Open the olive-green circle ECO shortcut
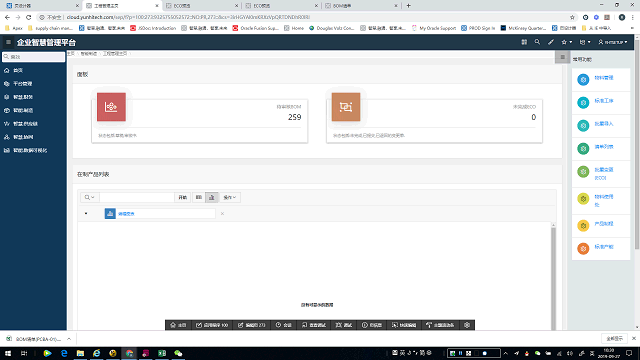Image resolution: width=640 pixels, height=360 pixels. pos(583,172)
